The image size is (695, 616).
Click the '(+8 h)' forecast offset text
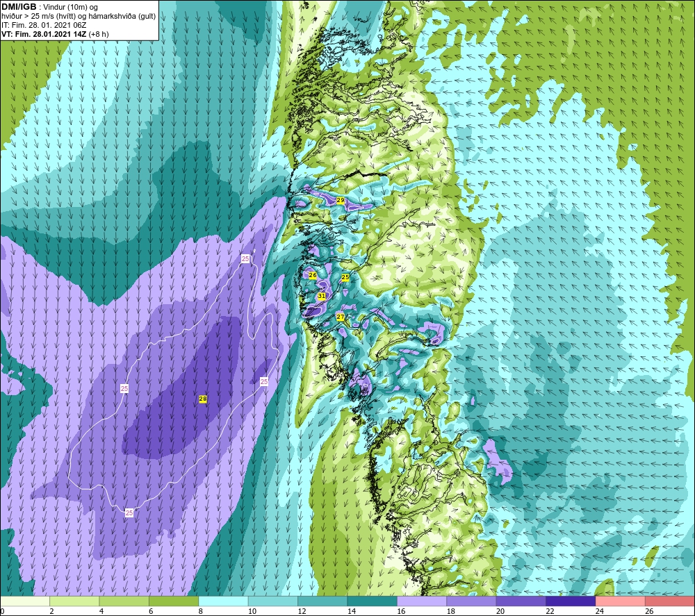(x=99, y=34)
